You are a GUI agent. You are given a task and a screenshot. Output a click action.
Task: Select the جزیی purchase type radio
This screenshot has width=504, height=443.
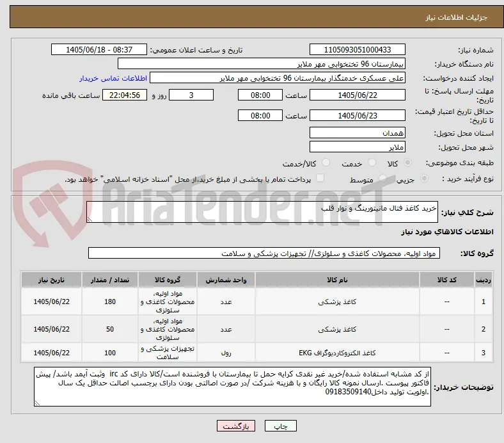coord(424,178)
